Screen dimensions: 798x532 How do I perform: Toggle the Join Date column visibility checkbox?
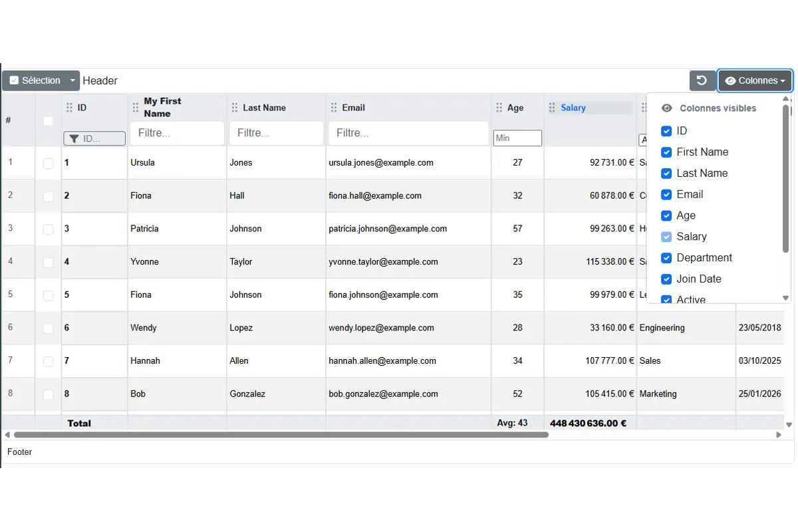(666, 279)
